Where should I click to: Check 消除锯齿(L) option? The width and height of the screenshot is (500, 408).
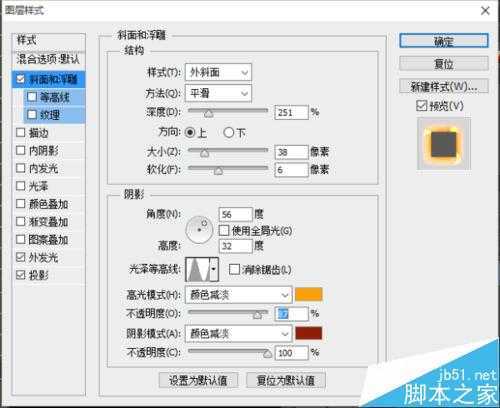[234, 269]
